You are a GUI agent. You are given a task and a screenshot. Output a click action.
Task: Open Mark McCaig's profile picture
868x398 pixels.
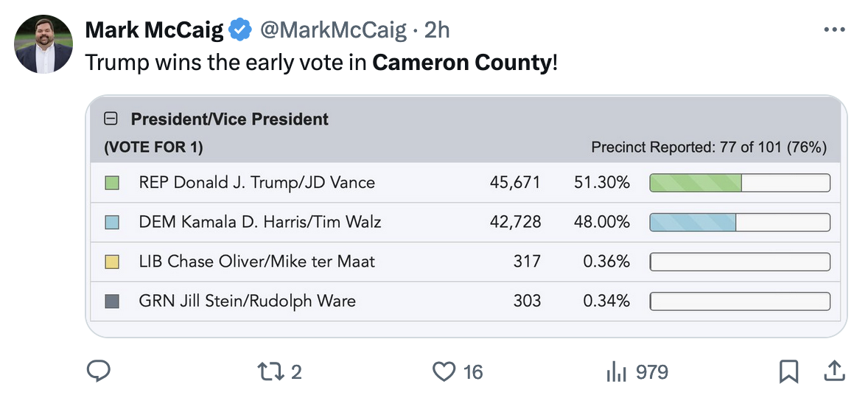click(x=43, y=43)
